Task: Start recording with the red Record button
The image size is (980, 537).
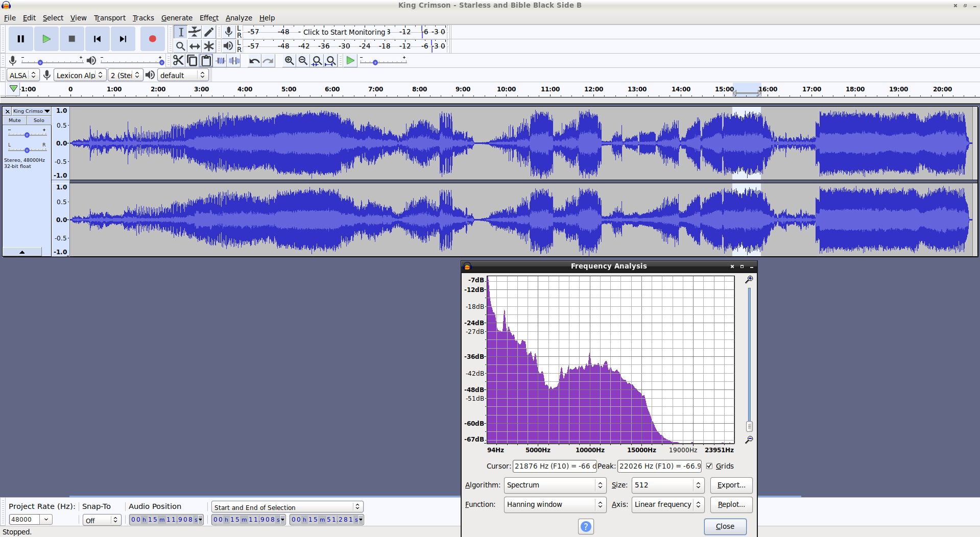Action: pos(152,39)
